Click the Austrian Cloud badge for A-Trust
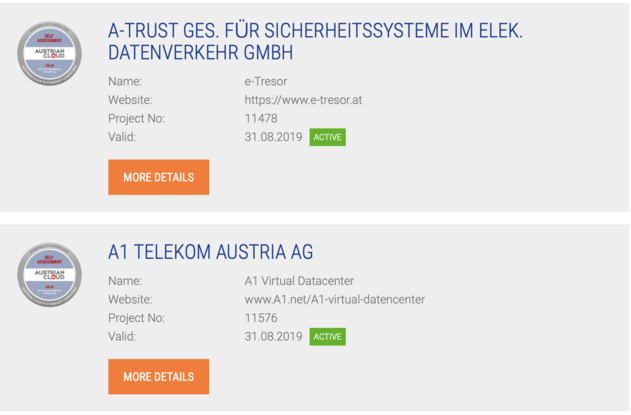Image resolution: width=631 pixels, height=415 pixels. tap(49, 54)
